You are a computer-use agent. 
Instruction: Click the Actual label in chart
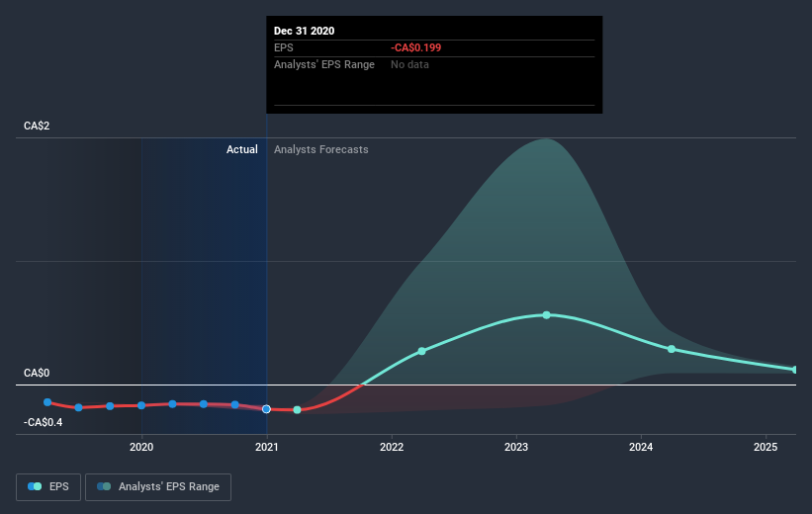click(242, 149)
